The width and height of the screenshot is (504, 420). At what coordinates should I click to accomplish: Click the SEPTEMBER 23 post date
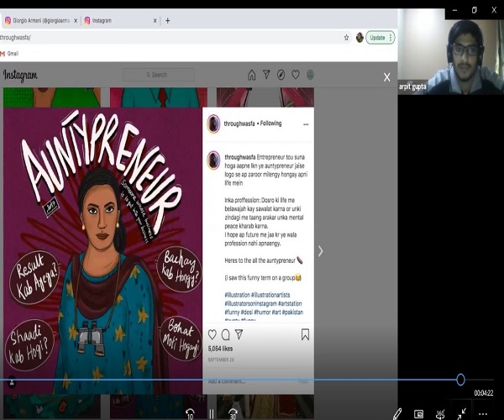point(221,360)
